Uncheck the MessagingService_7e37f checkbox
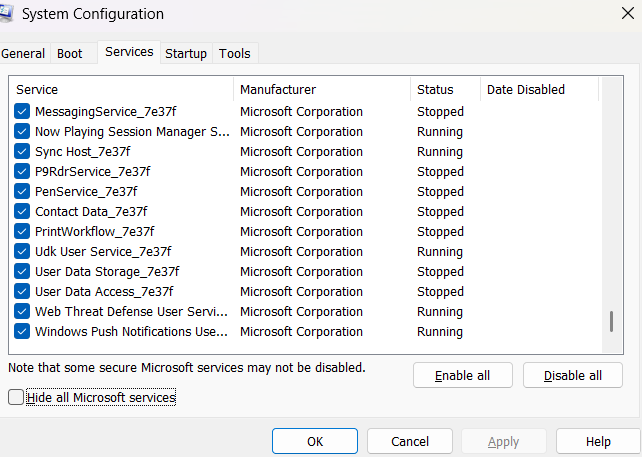This screenshot has height=457, width=642. (x=22, y=112)
